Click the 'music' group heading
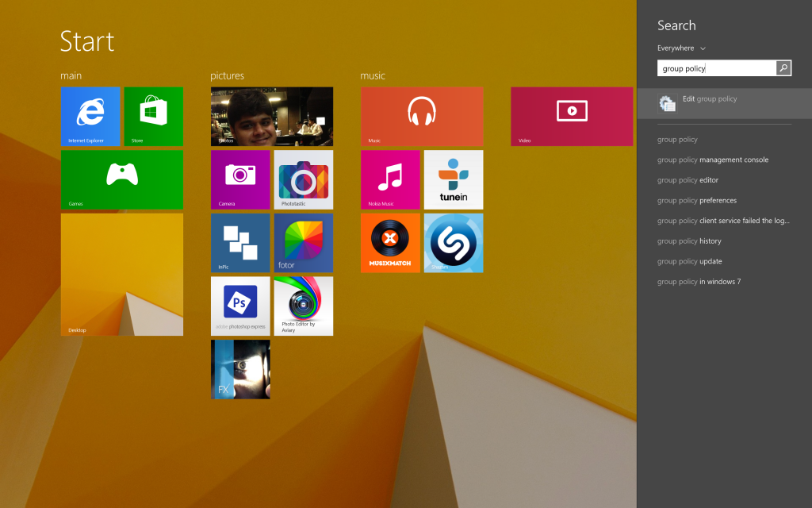 coord(373,75)
